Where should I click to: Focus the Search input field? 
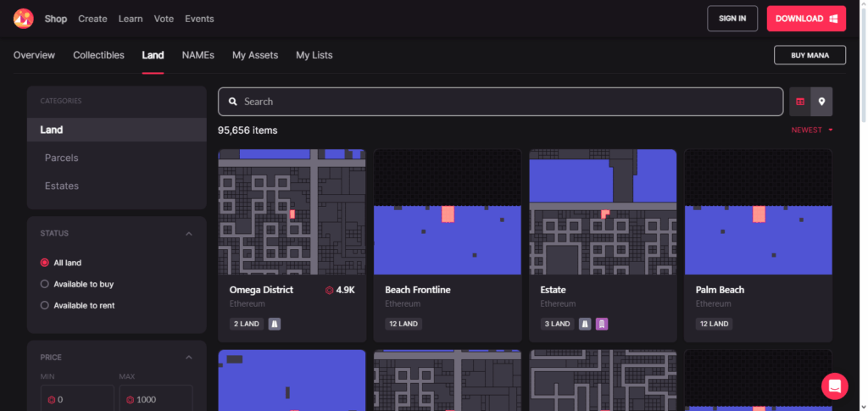tap(500, 102)
